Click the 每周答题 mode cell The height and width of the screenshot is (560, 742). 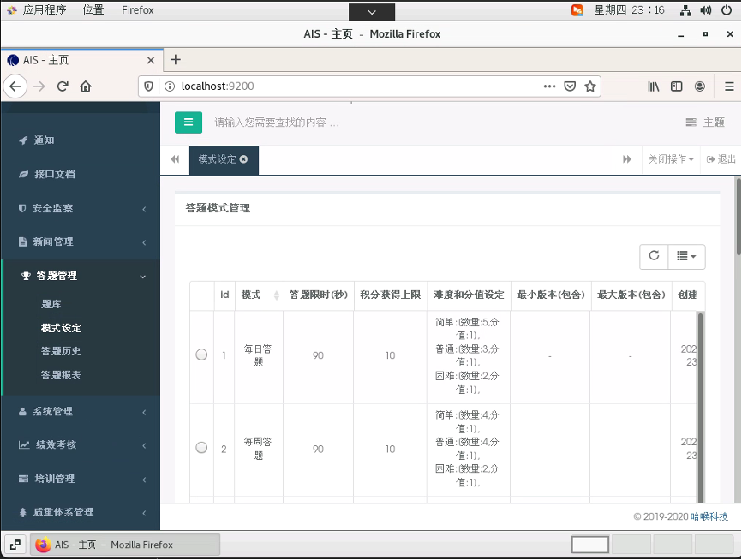[x=258, y=449]
